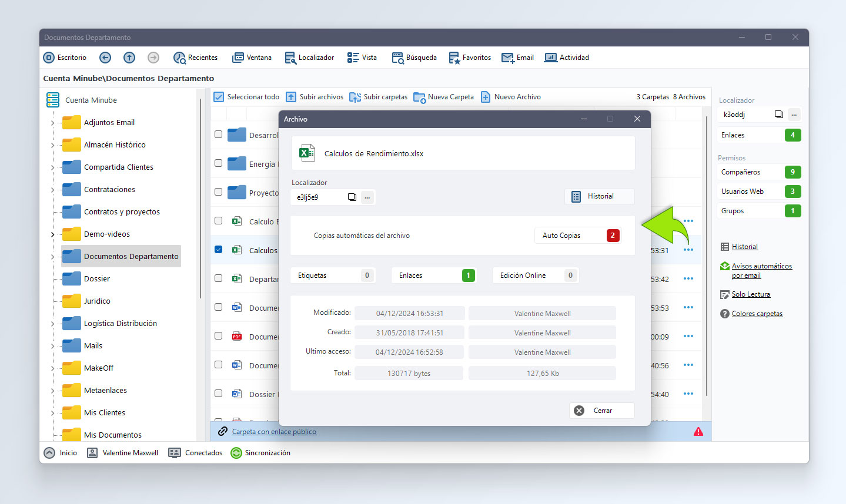Open the Colores carpetas link
This screenshot has width=846, height=504.
coord(757,314)
